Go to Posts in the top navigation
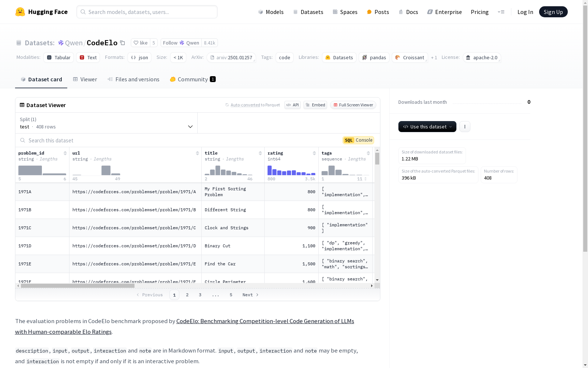588x368 pixels. 378,12
